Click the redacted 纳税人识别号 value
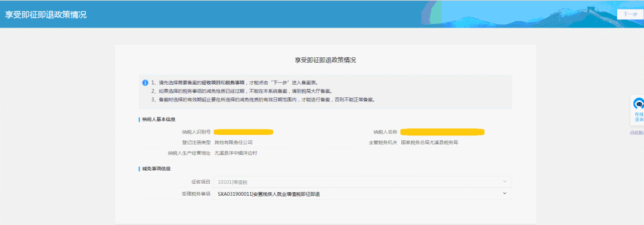Image resolution: width=644 pixels, height=225 pixels. [243, 132]
